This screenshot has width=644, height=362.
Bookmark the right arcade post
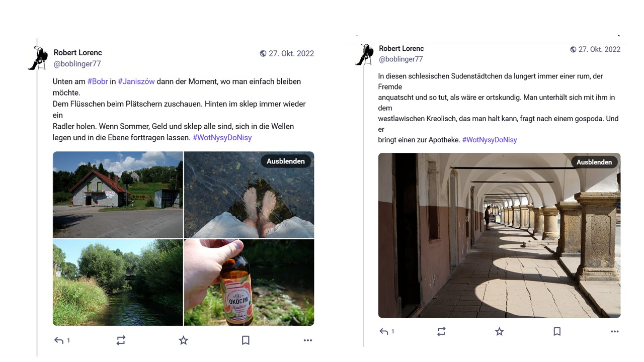click(557, 331)
